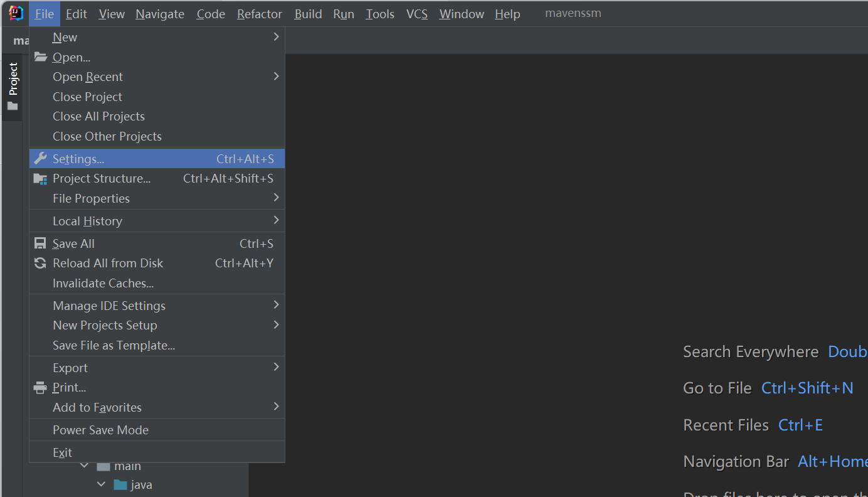Expand the File Properties submenu arrow
Image resolution: width=868 pixels, height=497 pixels.
276,198
